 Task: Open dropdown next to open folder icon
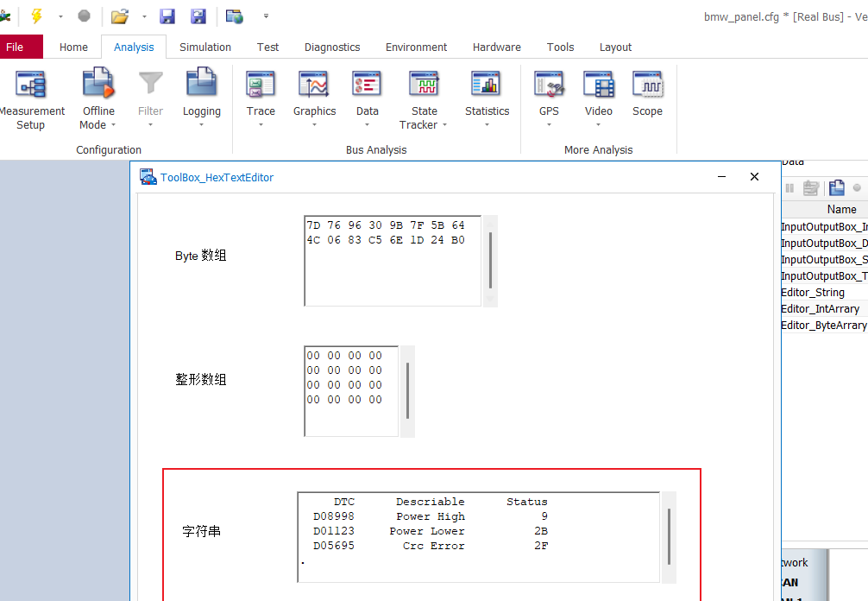coord(144,16)
